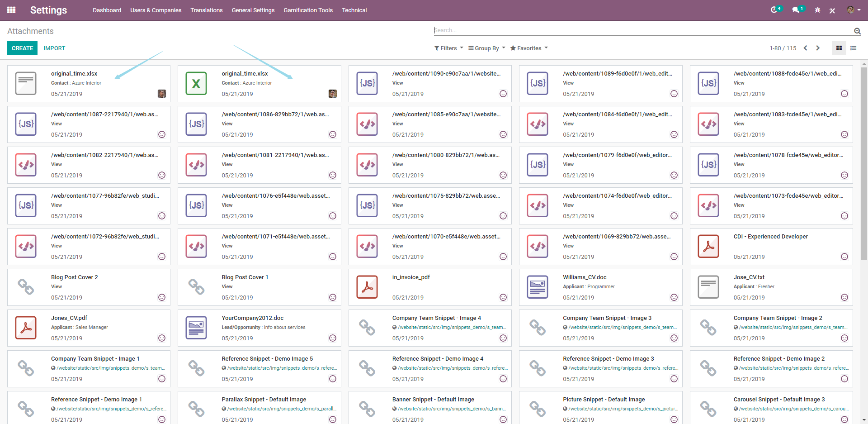Click the search magnifier icon
The height and width of the screenshot is (424, 868).
(858, 31)
